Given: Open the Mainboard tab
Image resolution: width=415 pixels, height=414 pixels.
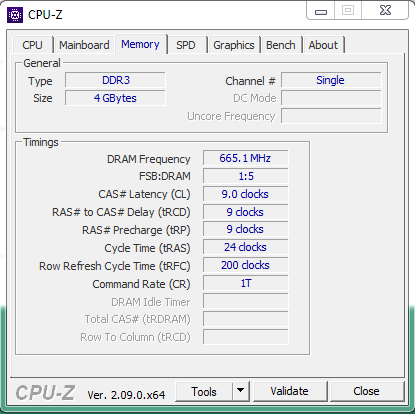Looking at the screenshot, I should tap(84, 45).
